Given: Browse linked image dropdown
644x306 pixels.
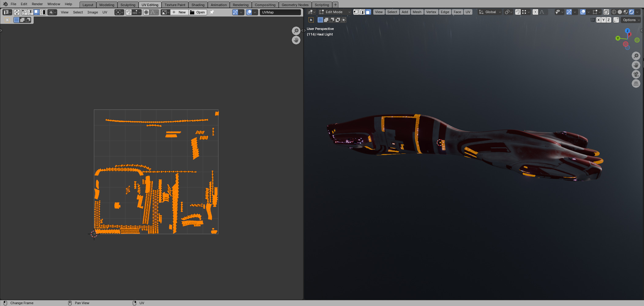Looking at the screenshot, I should (166, 12).
